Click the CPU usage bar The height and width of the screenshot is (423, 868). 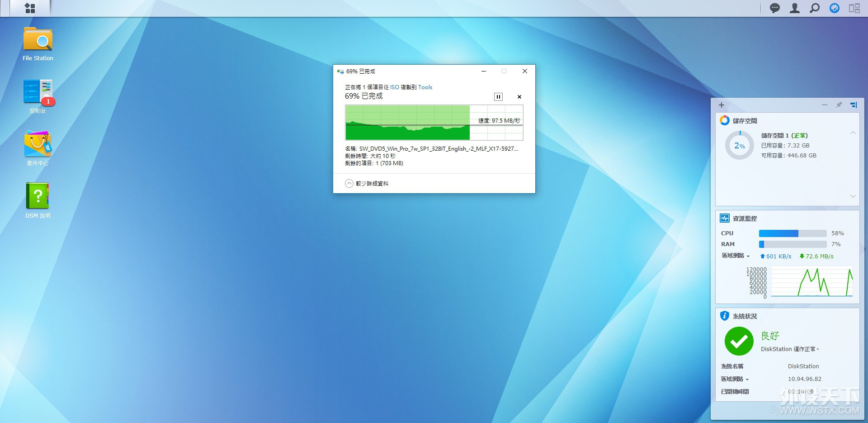793,233
